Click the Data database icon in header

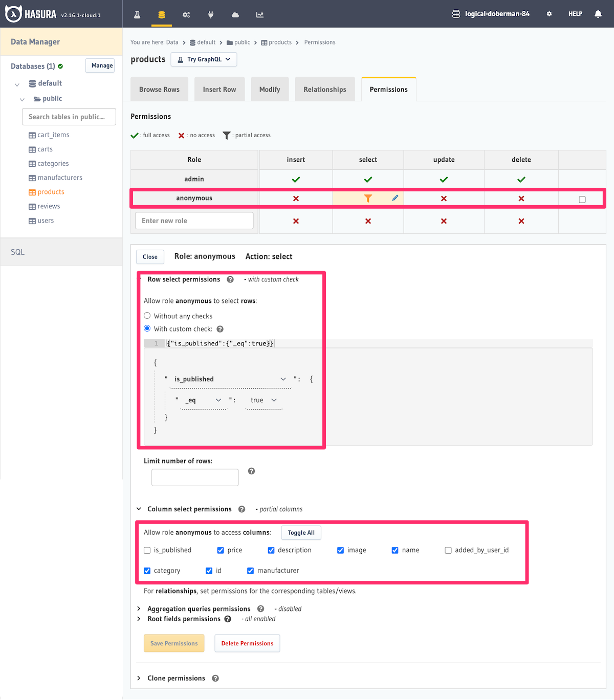point(162,15)
